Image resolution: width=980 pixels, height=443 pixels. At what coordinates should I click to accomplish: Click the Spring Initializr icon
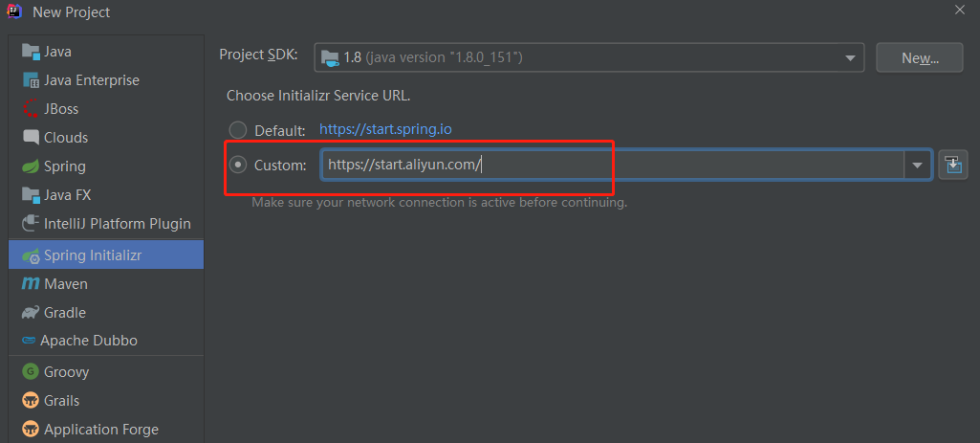coord(31,255)
